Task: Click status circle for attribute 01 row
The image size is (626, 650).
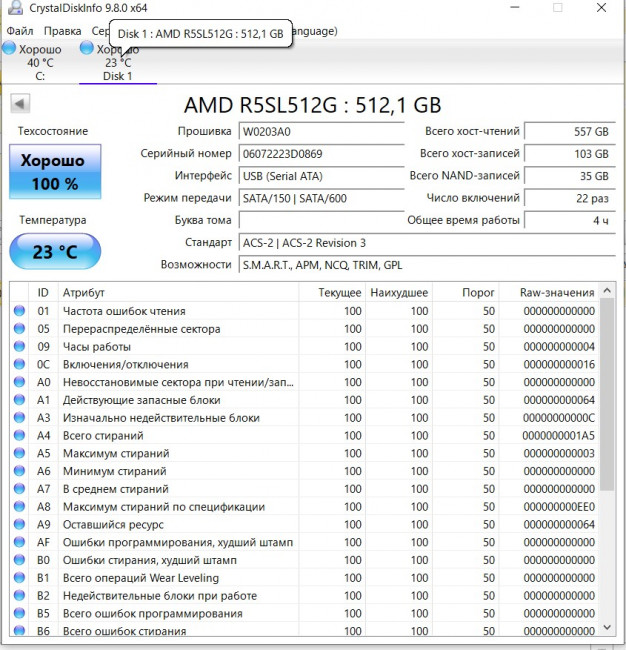Action: pyautogui.click(x=19, y=310)
